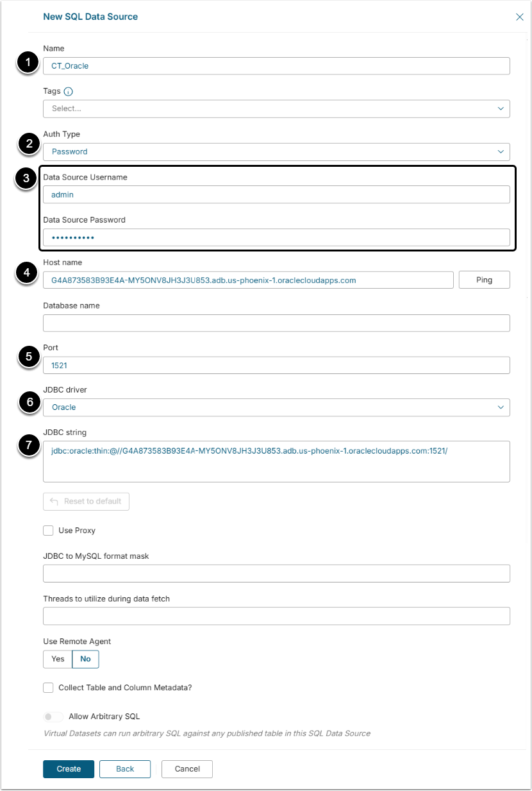The width and height of the screenshot is (532, 791).
Task: Go Back to the previous step
Action: coord(125,769)
